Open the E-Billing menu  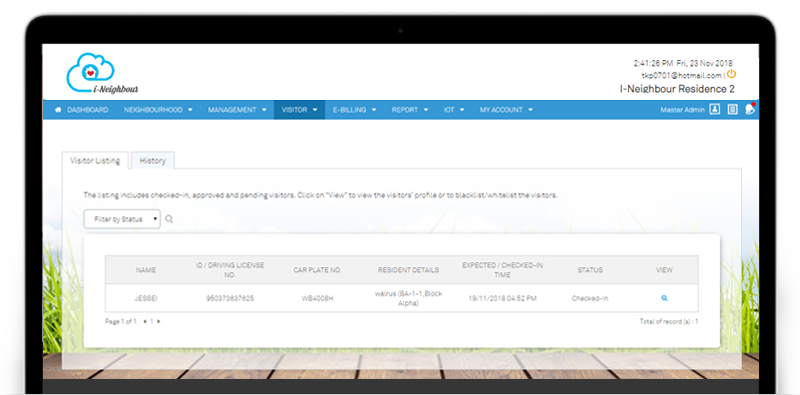(x=355, y=110)
